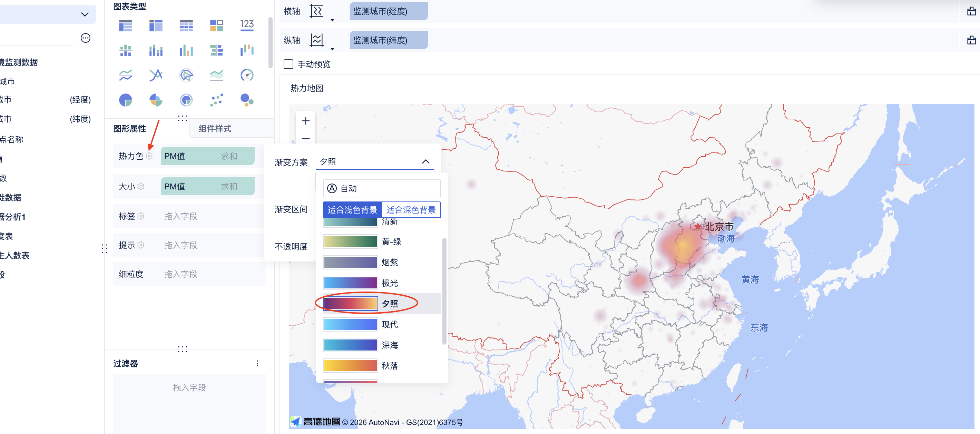Select the light background gradient option

[352, 210]
